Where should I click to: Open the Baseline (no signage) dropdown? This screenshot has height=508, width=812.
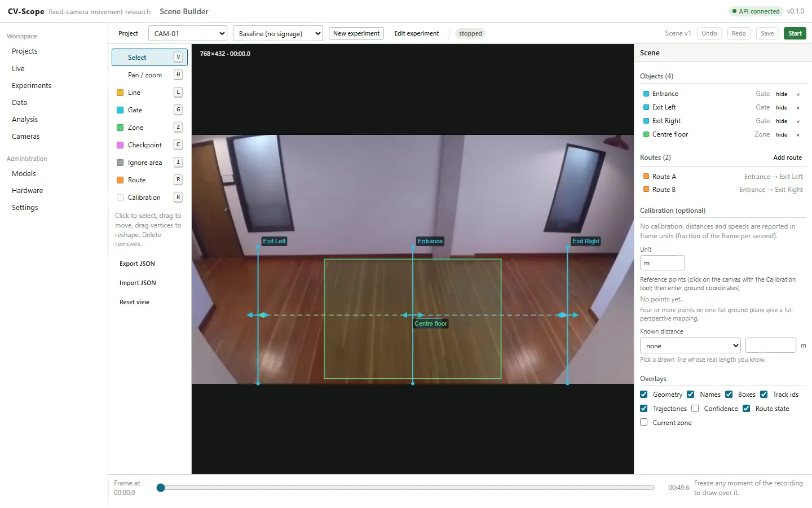click(x=278, y=33)
